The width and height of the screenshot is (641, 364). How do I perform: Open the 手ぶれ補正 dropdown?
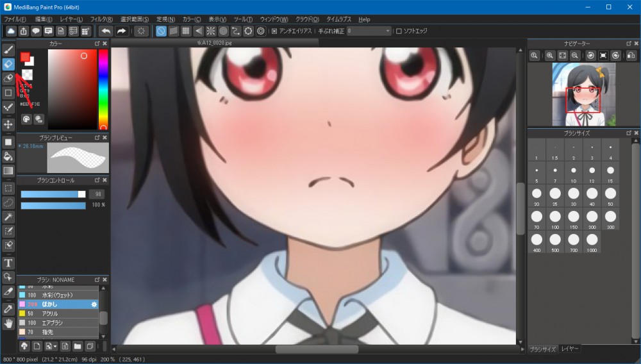[x=369, y=31]
